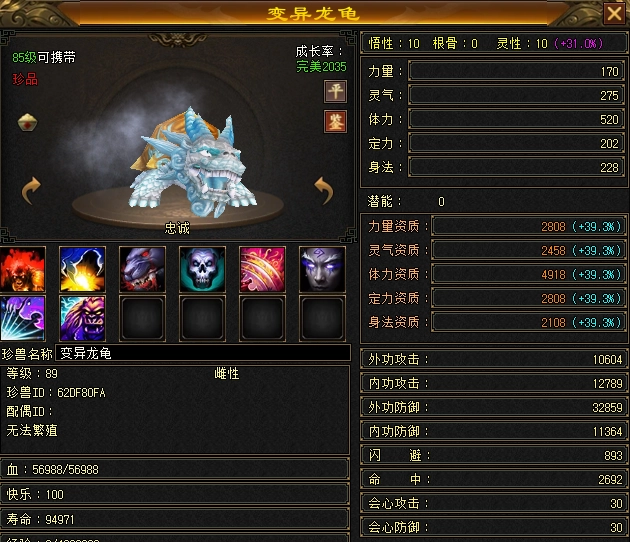
Task: Rotate the pet model with the right arrow
Action: [x=323, y=190]
